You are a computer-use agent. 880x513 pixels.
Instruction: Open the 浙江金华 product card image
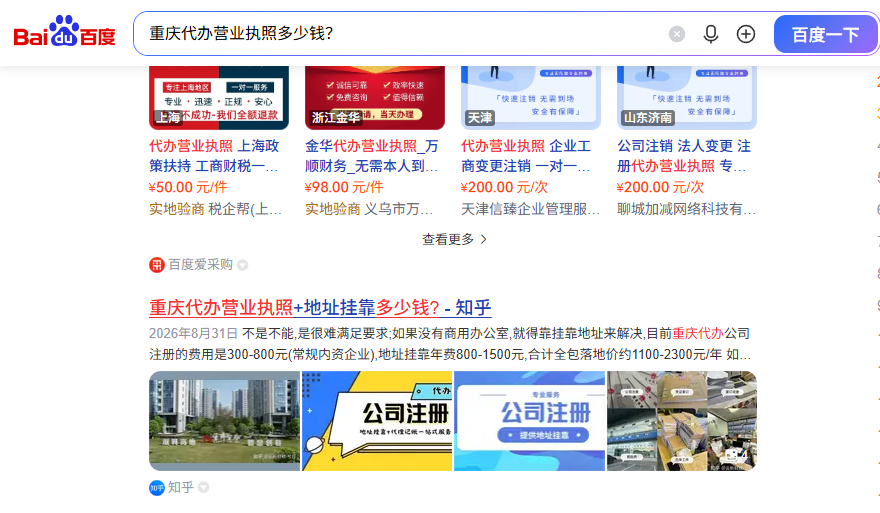click(x=375, y=98)
